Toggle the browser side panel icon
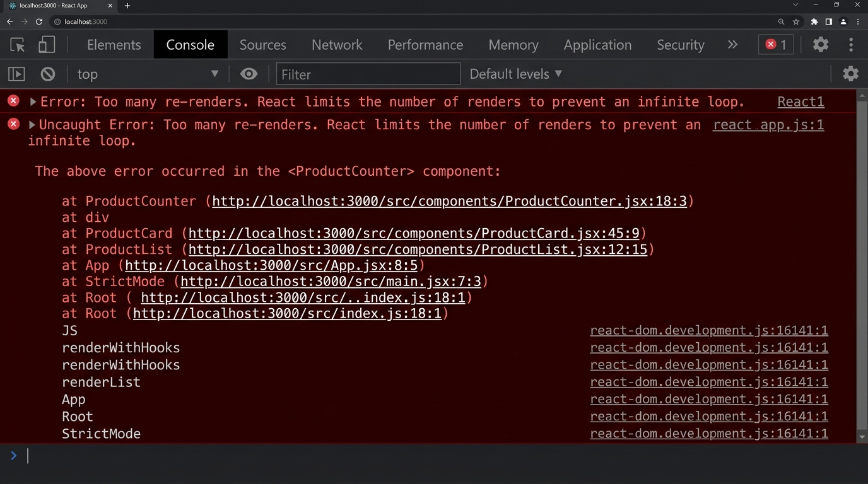The height and width of the screenshot is (484, 868). (829, 21)
